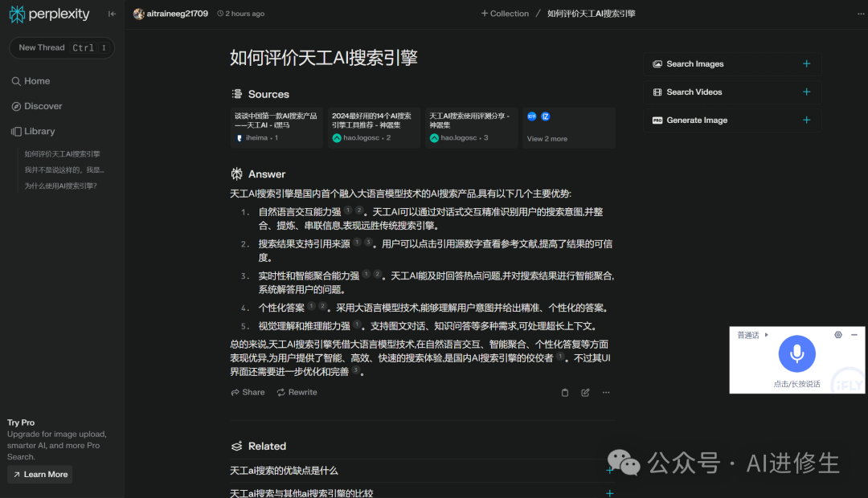Click the Home magnifier icon
The width and height of the screenshot is (868, 498).
[x=16, y=81]
